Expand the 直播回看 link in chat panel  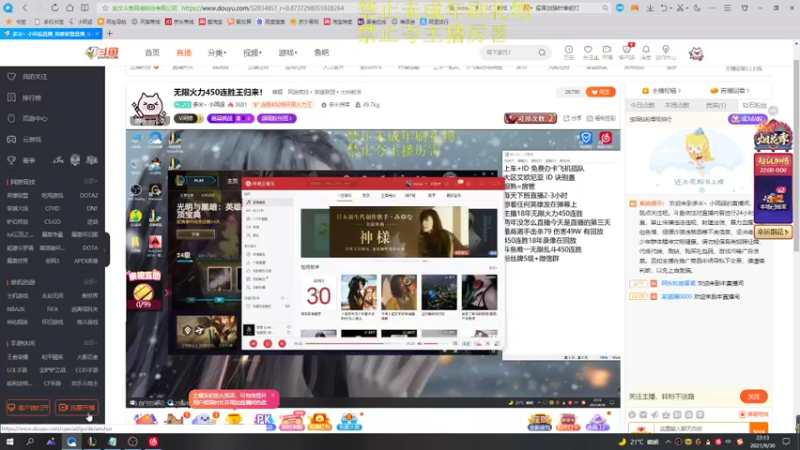coord(730,91)
